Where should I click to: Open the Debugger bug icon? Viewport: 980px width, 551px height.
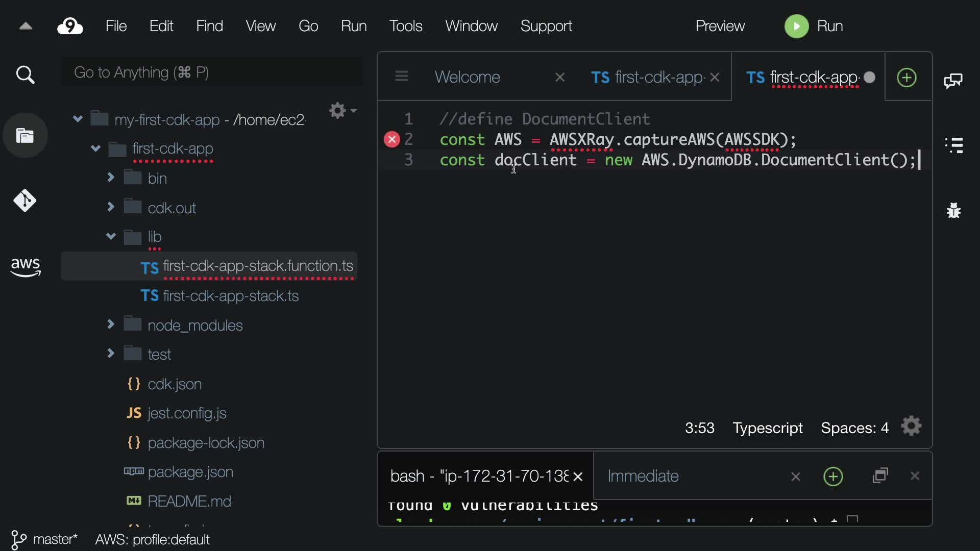[953, 210]
